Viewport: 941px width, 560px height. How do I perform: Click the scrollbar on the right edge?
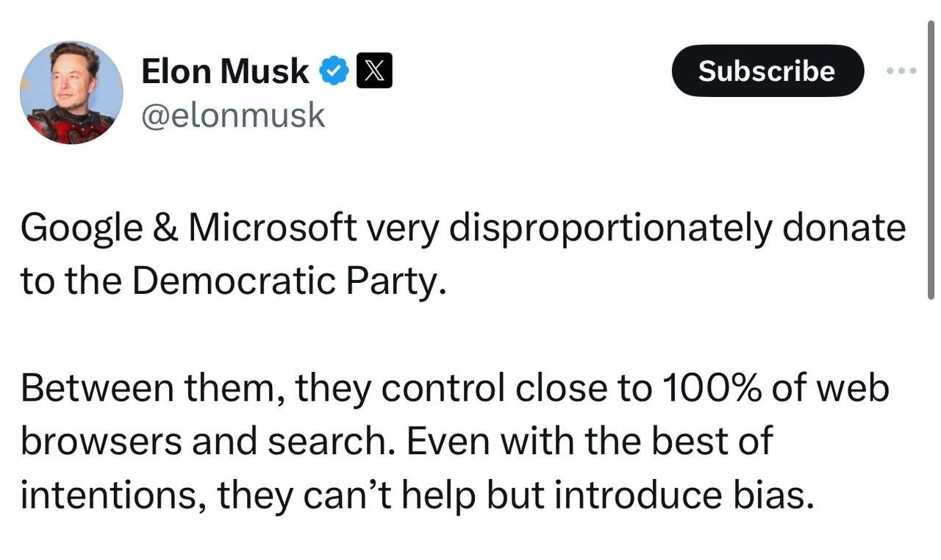pos(931,162)
